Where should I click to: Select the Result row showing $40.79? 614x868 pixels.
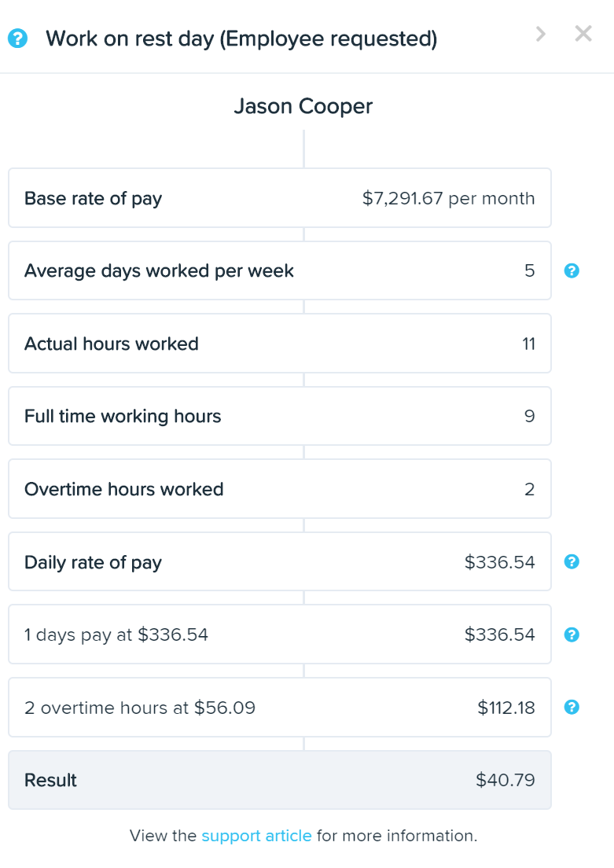(x=280, y=780)
